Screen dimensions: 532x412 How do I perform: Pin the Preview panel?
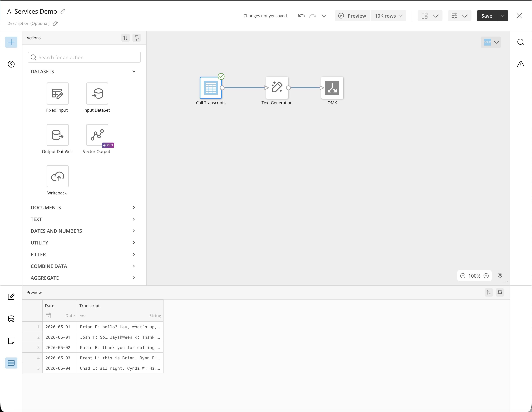coord(500,292)
